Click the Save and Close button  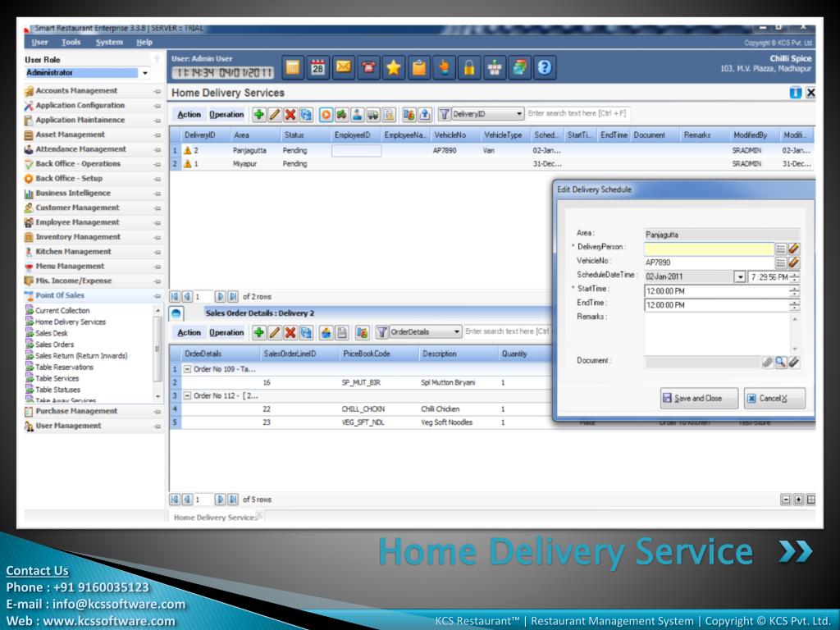tap(699, 399)
